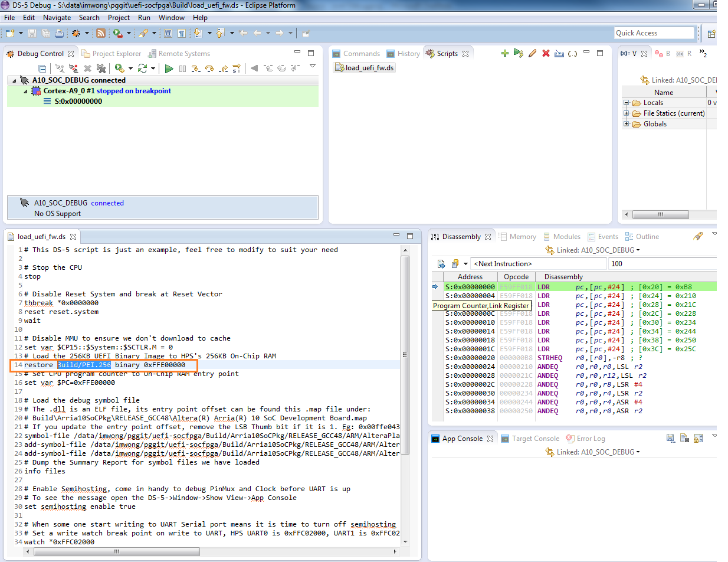Click the orange RSS feed toolbar icon
This screenshot has height=562, width=728.
pyautogui.click(x=101, y=34)
